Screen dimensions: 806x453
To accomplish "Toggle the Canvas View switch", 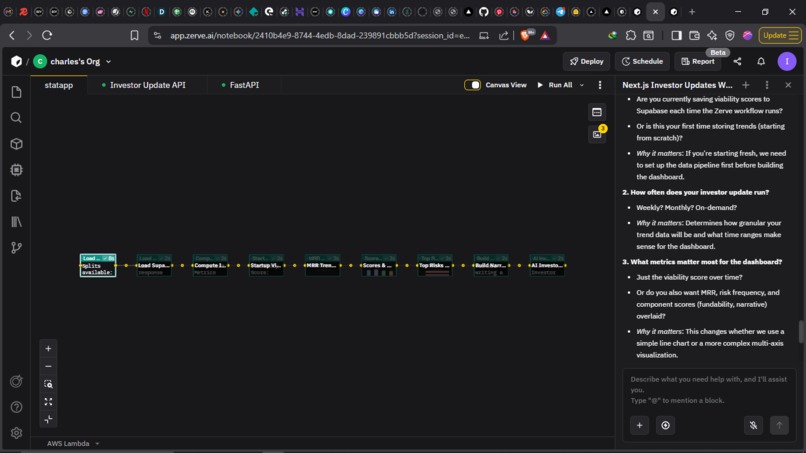I will [472, 85].
